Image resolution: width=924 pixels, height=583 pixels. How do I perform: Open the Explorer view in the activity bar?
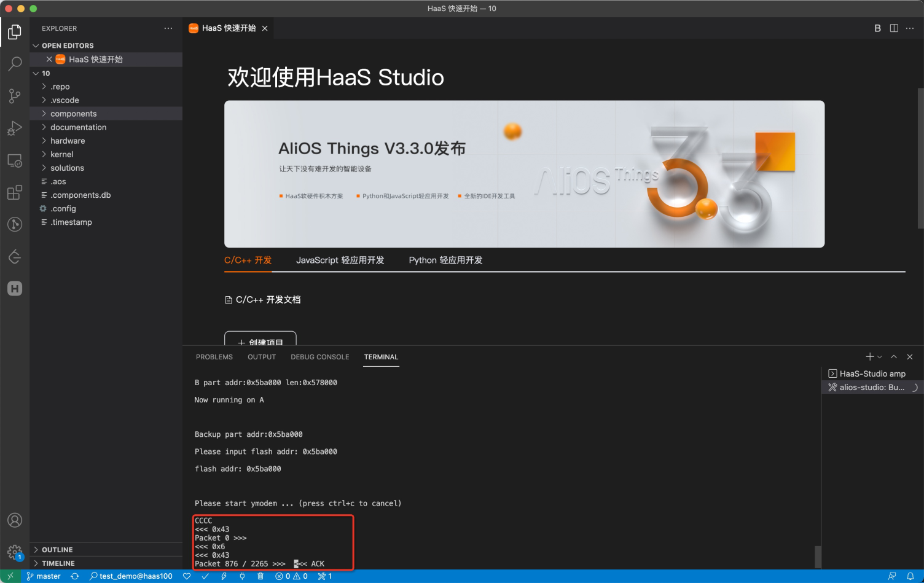(x=15, y=32)
